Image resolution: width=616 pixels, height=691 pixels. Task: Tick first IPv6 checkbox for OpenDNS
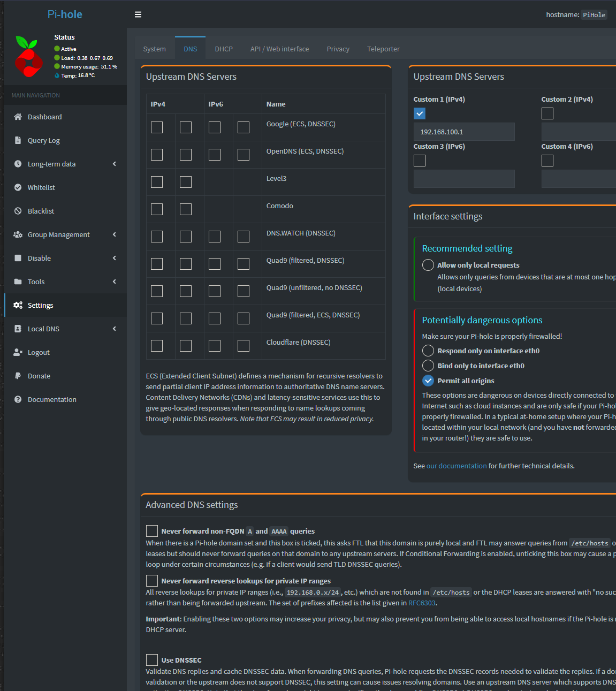[x=215, y=155]
